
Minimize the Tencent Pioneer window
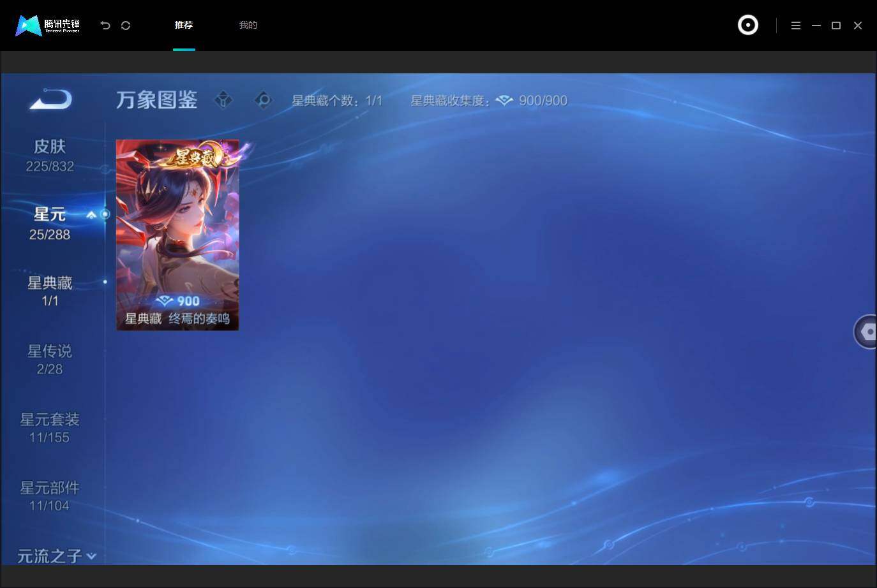816,26
